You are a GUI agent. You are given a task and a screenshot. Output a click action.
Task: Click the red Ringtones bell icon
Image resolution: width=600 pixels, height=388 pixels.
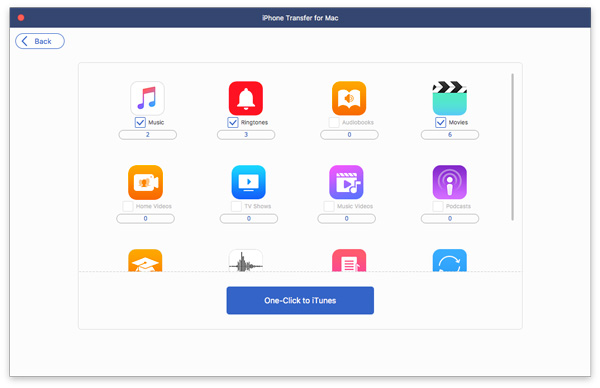point(246,98)
